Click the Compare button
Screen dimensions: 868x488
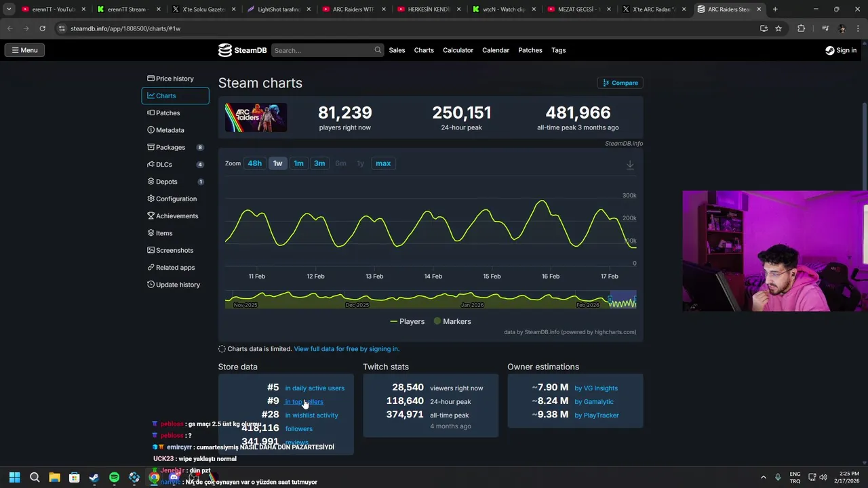(x=620, y=83)
